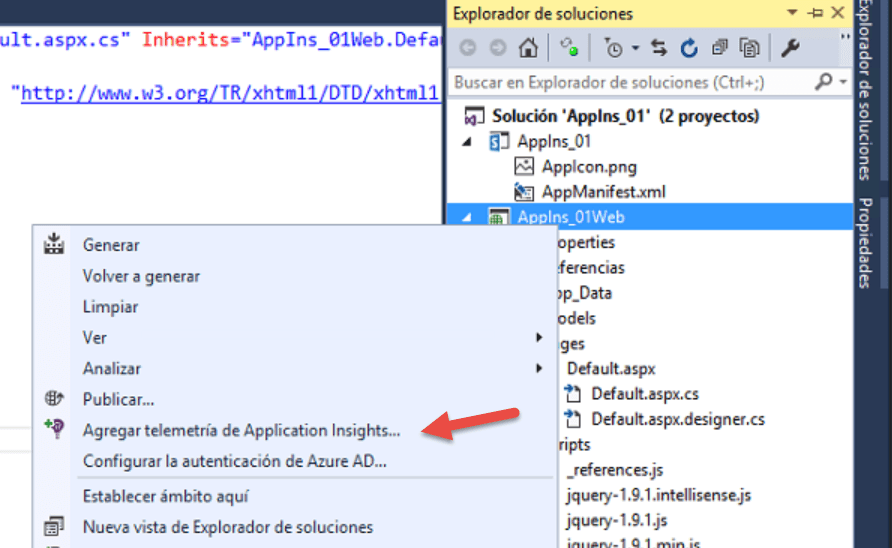Image resolution: width=892 pixels, height=548 pixels.
Task: Toggle the Show All Files icon
Action: point(749,48)
